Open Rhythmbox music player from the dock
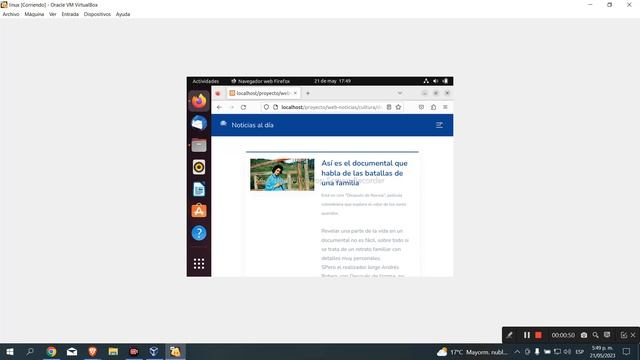Screen dimensions: 640x360 pyautogui.click(x=199, y=167)
